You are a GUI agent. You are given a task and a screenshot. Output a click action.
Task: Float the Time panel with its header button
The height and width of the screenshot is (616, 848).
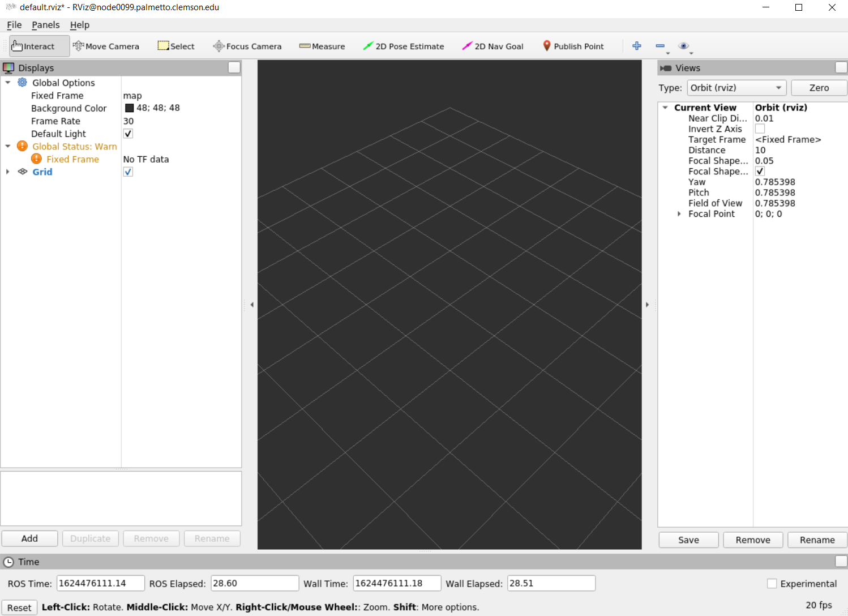pos(841,561)
